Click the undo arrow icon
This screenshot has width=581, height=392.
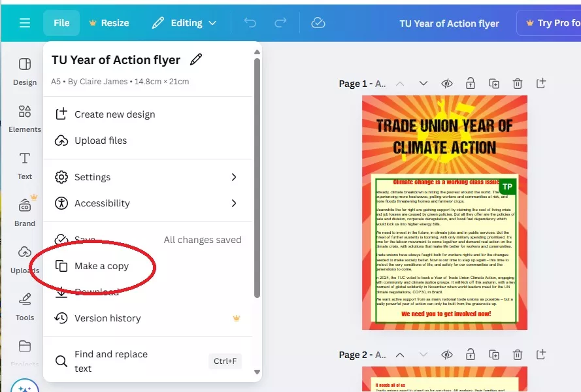point(250,23)
